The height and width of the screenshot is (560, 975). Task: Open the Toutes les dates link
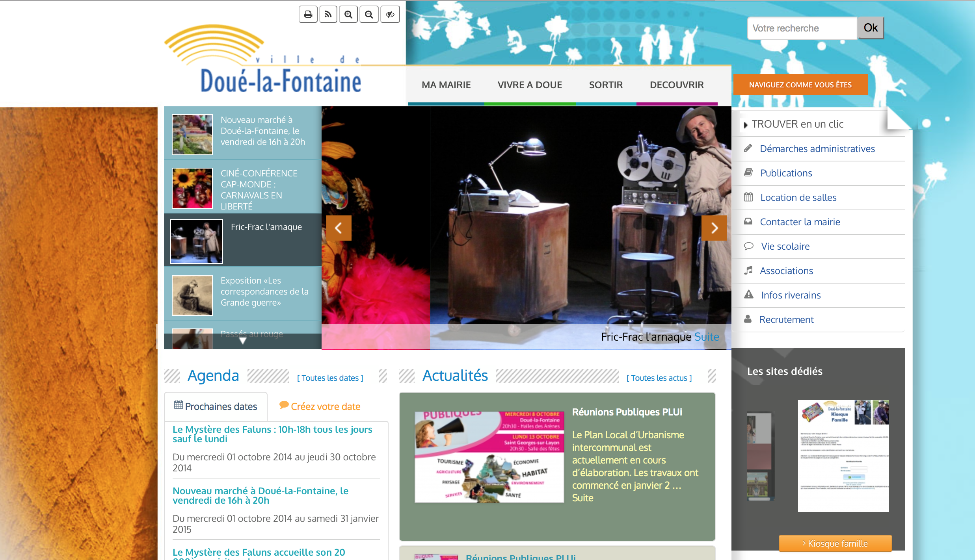point(330,378)
